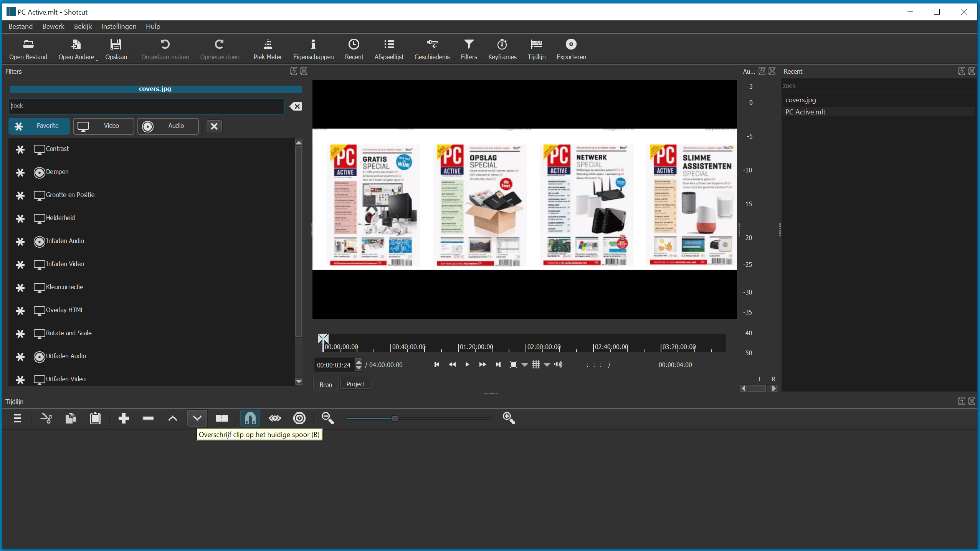Click the Copy icon in timeline toolbar
Screen dimensions: 980x551
(x=71, y=418)
